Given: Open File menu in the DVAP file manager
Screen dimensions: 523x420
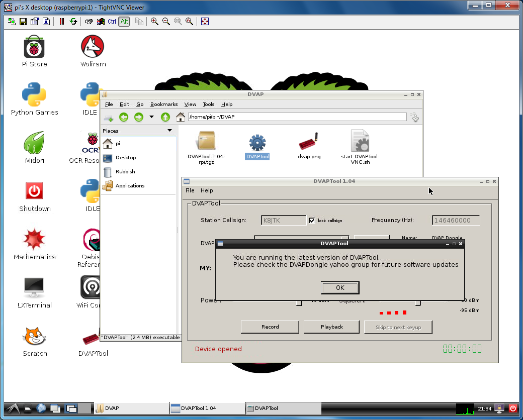Looking at the screenshot, I should (x=109, y=104).
